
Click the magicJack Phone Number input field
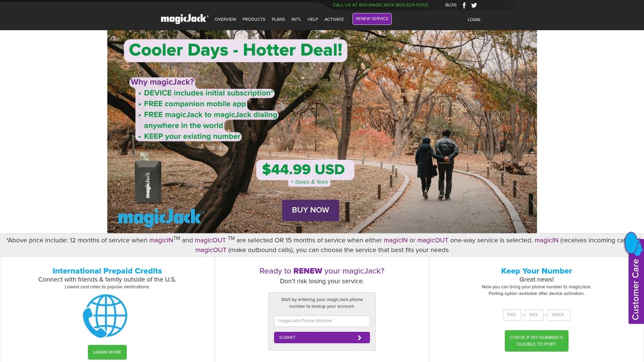322,321
